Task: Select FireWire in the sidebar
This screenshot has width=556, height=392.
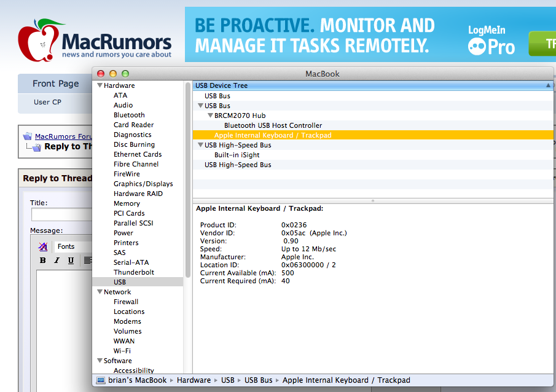Action: (x=127, y=174)
